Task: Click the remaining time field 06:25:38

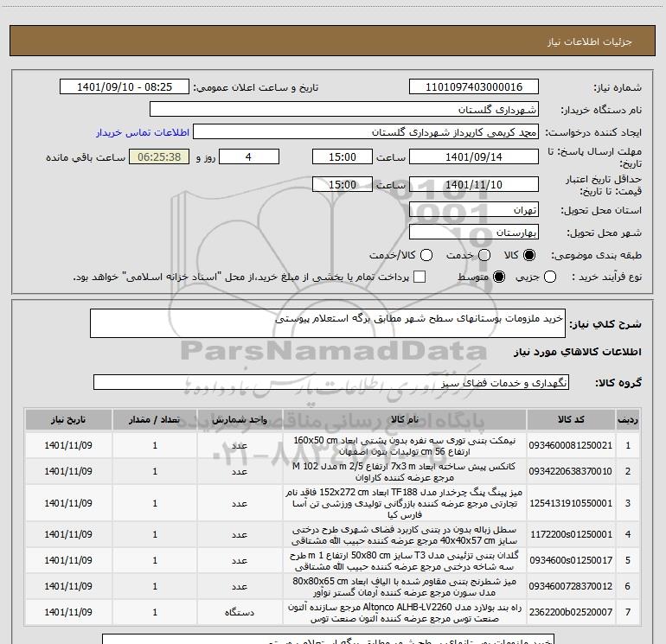Action: [x=159, y=156]
